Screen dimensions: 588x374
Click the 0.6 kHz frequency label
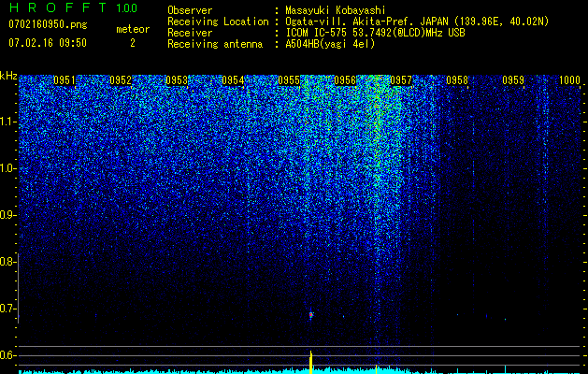pyautogui.click(x=7, y=355)
